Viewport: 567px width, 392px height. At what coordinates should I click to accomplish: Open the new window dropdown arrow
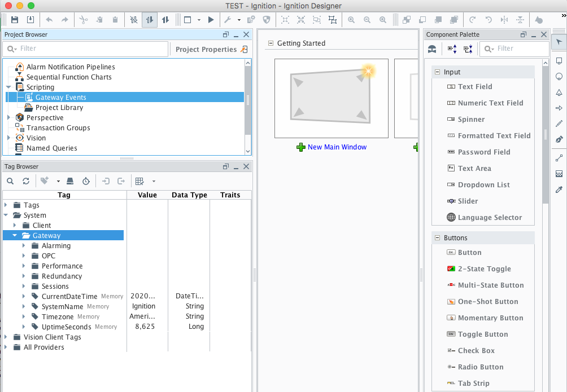tap(199, 20)
